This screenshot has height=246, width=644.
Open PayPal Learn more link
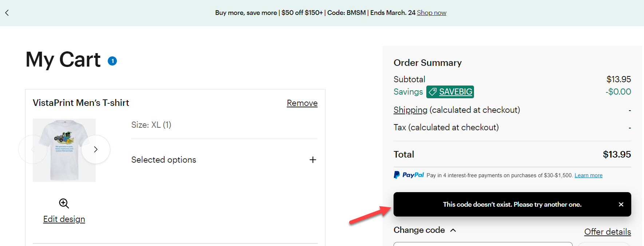tap(588, 175)
